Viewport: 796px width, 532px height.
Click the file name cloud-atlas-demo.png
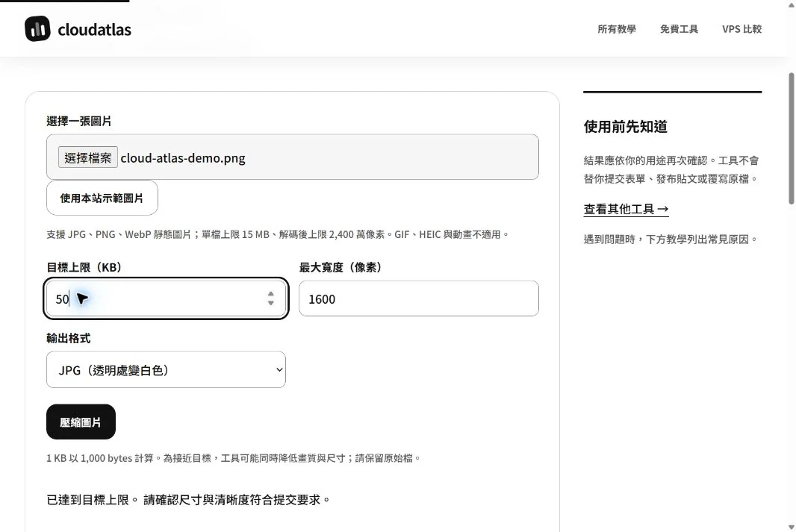coord(183,157)
